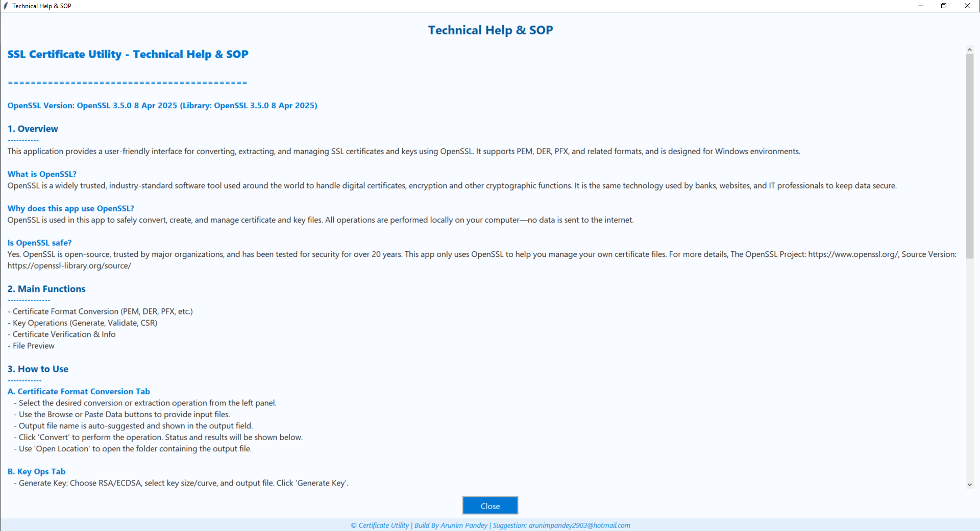The image size is (980, 531).
Task: Select the 'Technical Help & SOP' heading
Action: click(489, 30)
